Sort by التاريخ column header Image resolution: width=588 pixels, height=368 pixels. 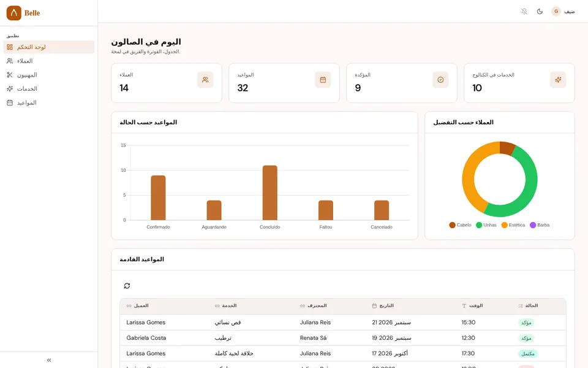pyautogui.click(x=383, y=305)
